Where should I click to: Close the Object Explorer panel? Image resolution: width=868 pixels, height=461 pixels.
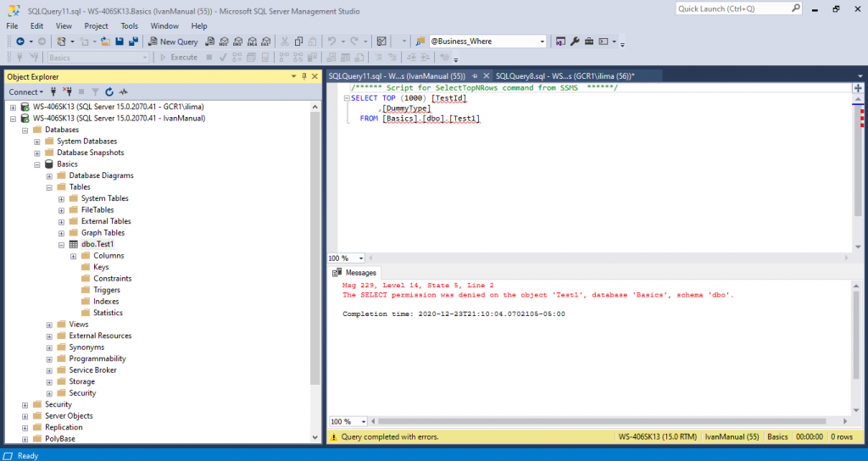coord(315,76)
